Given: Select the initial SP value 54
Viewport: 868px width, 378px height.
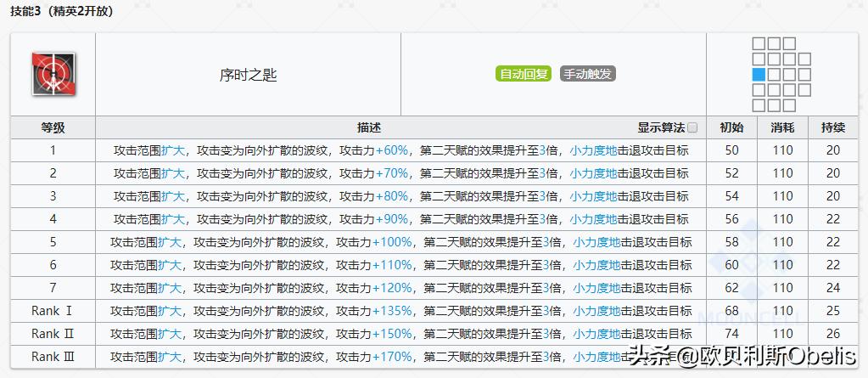Looking at the screenshot, I should coord(732,196).
